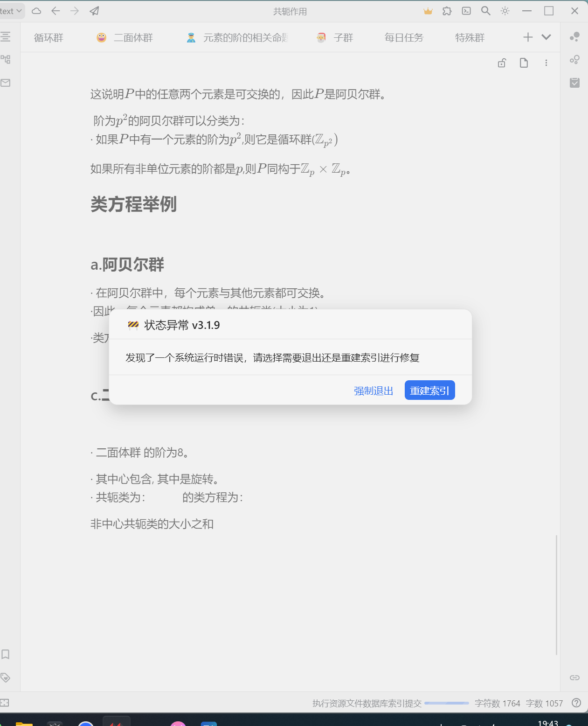The height and width of the screenshot is (726, 588).
Task: Open the bookmark panel icon
Action: coord(6,654)
